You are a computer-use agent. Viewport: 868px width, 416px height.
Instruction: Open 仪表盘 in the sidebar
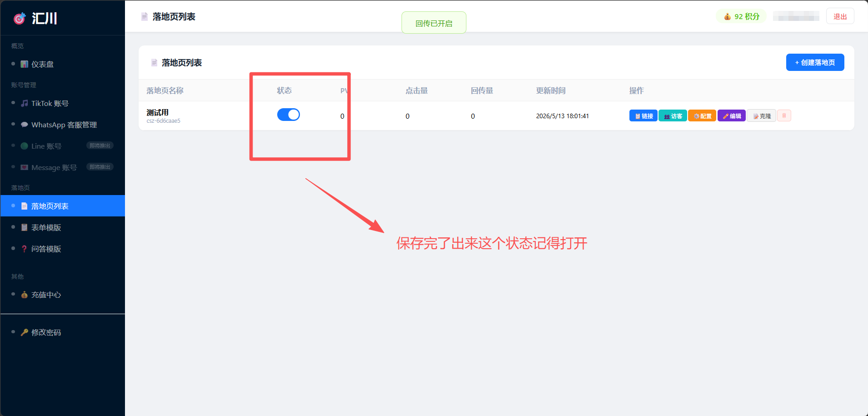[63, 64]
